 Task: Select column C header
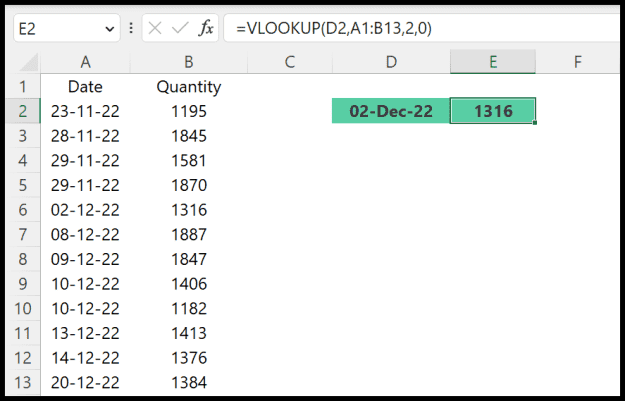[x=289, y=62]
